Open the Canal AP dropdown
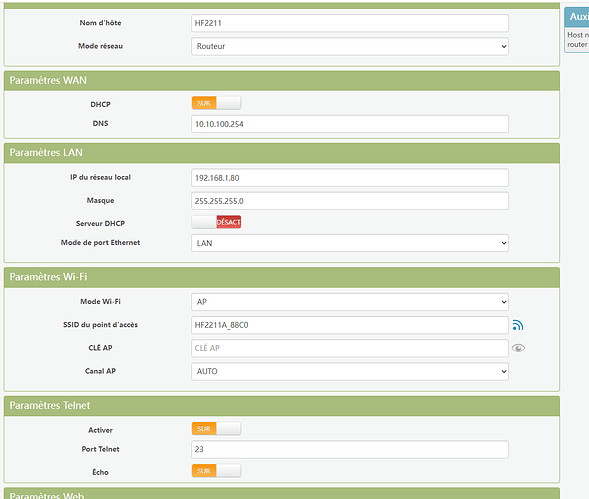This screenshot has width=589, height=499. pos(350,371)
